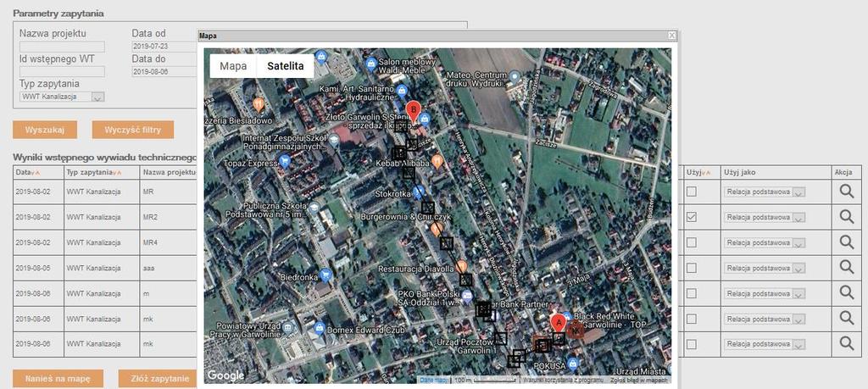Viewport: 868px width, 389px height.
Task: Uncheck the Użyj checkbox for MR2 row
Action: click(x=692, y=218)
